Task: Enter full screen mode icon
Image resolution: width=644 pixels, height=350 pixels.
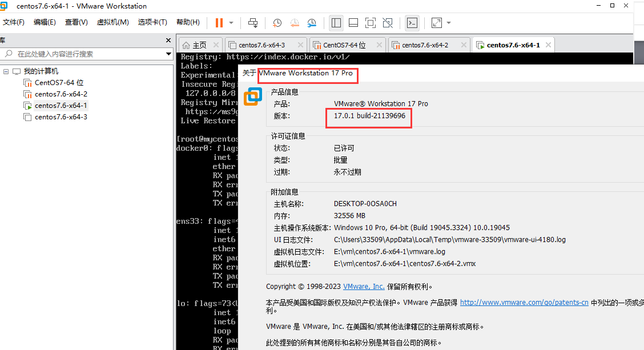Action: coord(371,23)
